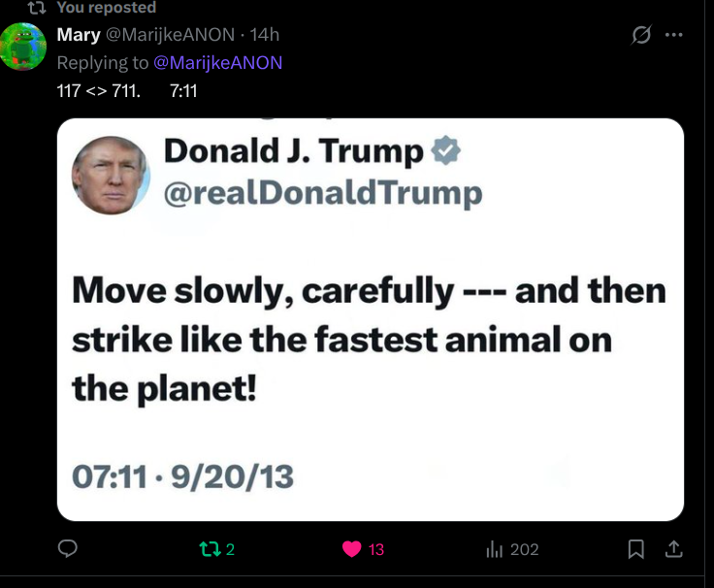Open the Grok explain icon on the post
Image resolution: width=714 pixels, height=588 pixels.
click(x=641, y=35)
